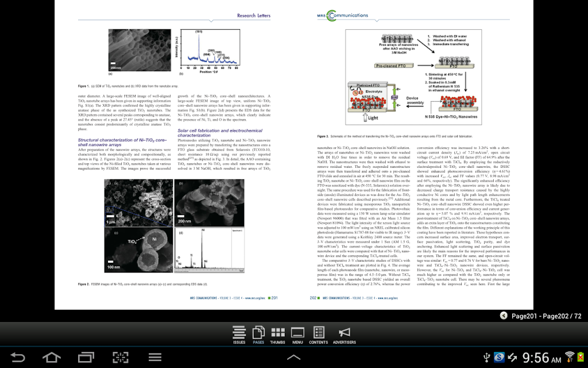Click the www.mrs.org/mrc link on page 201
This screenshot has height=368, width=588.
[256, 298]
